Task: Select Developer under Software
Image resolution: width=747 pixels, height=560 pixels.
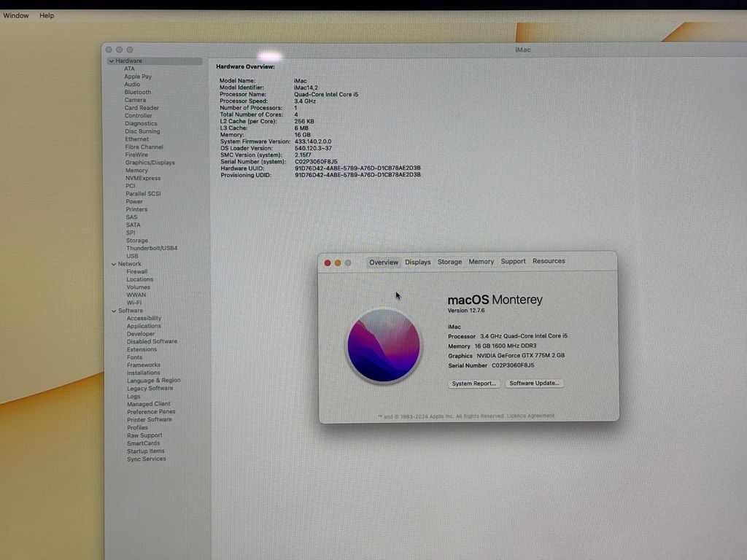Action: pyautogui.click(x=141, y=334)
